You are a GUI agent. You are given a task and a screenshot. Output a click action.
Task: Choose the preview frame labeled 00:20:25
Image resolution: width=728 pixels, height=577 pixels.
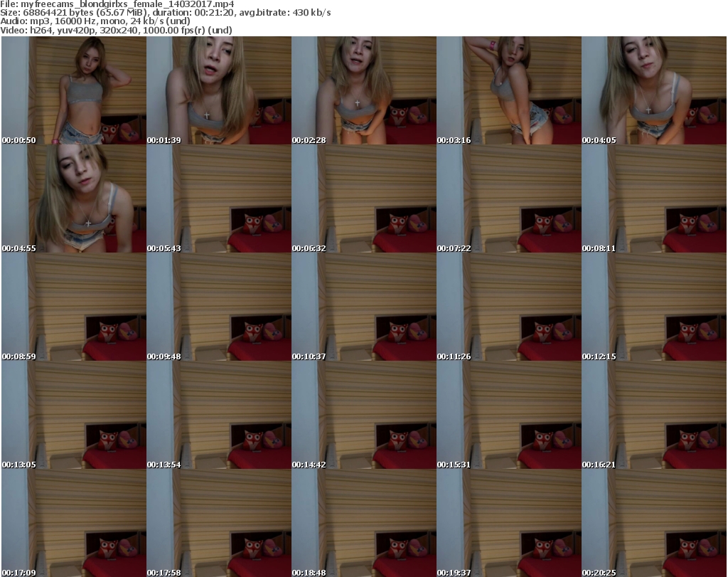click(654, 523)
